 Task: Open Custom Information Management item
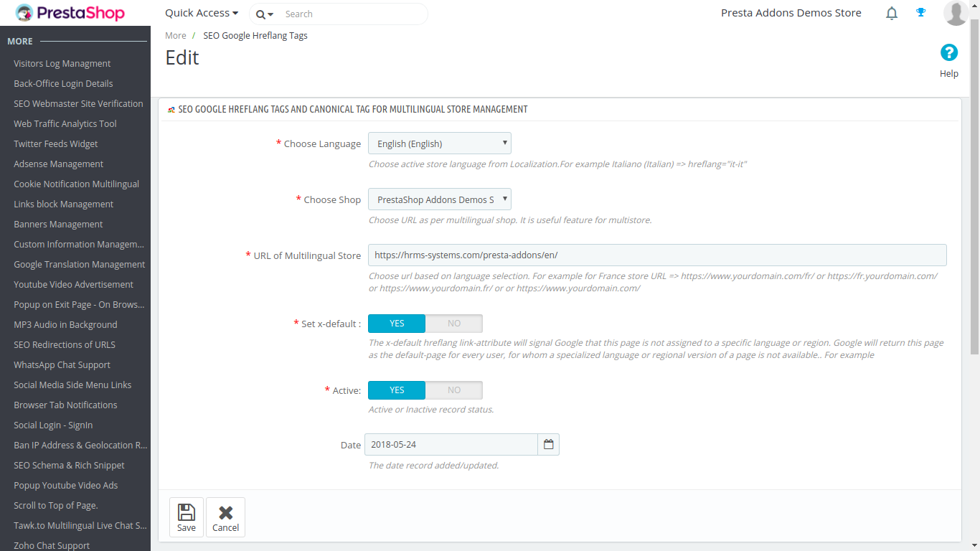coord(79,244)
